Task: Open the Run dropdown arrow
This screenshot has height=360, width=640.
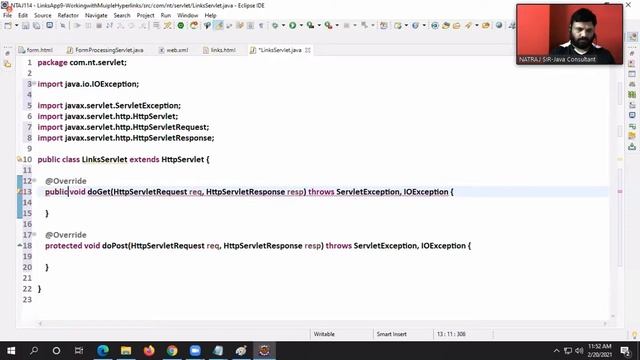Action: pyautogui.click(x=301, y=25)
